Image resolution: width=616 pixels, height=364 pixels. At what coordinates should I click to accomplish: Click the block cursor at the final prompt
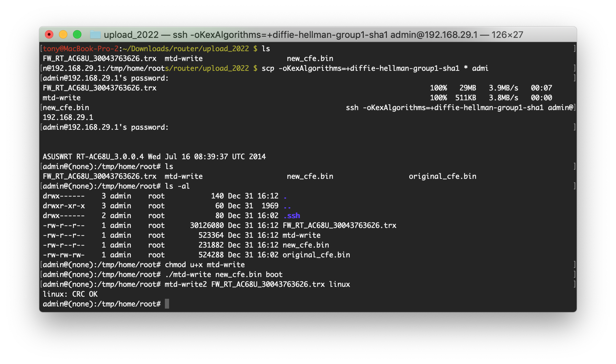[x=167, y=304]
